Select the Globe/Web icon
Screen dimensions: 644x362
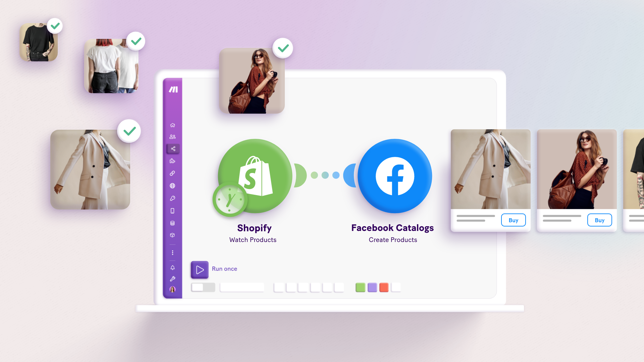(x=172, y=185)
